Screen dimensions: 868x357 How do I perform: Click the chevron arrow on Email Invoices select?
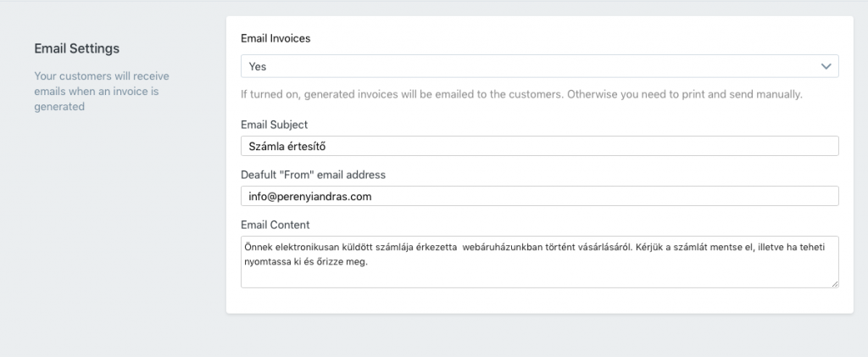click(x=826, y=66)
